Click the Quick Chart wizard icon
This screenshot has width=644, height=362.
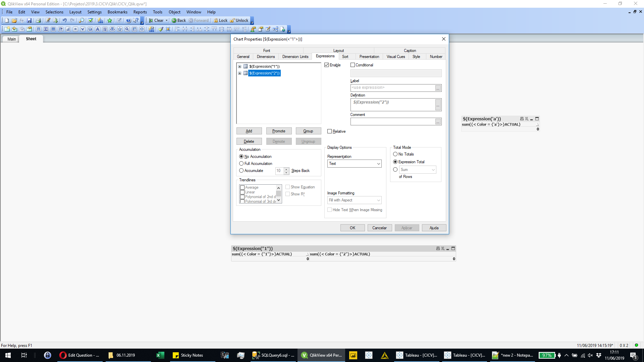pos(100,20)
